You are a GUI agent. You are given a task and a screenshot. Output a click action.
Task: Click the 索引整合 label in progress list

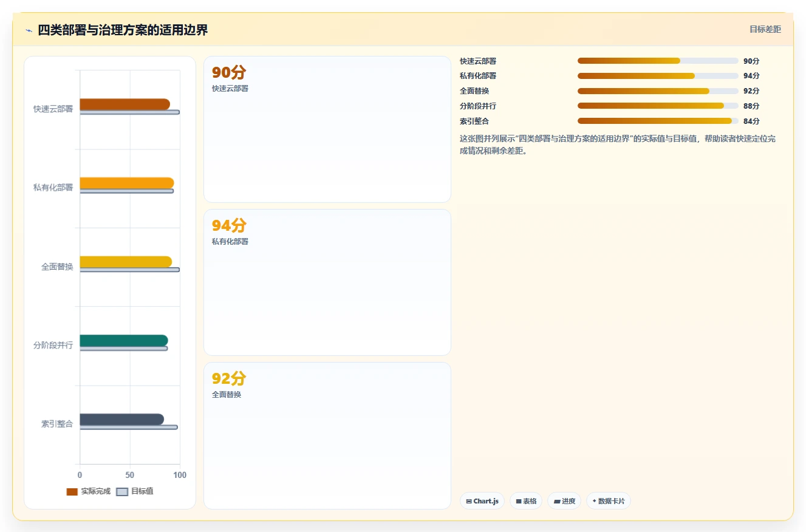[474, 121]
